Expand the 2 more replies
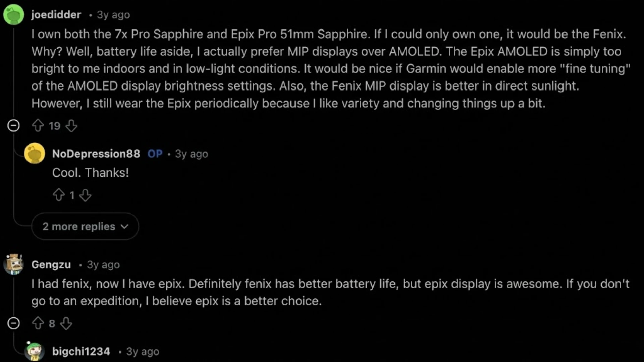This screenshot has width=644, height=362. (85, 226)
